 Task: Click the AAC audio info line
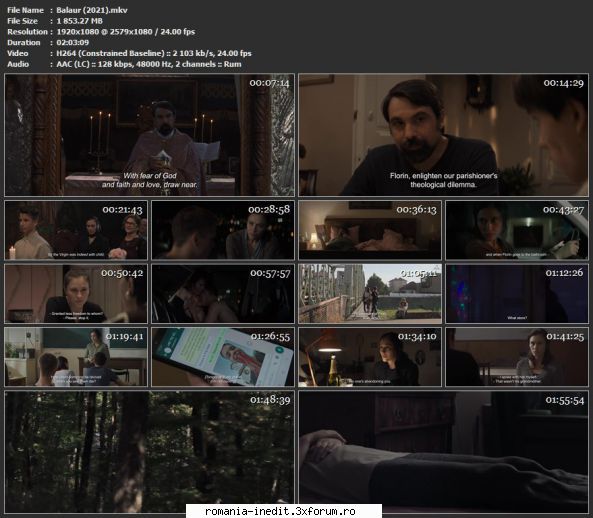click(149, 64)
